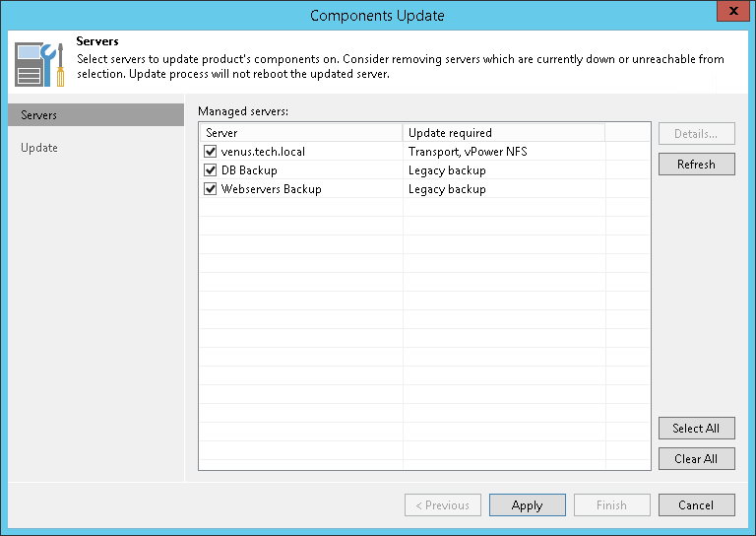Click Legacy backup in Webservers Backup row
Image resolution: width=756 pixels, height=536 pixels.
click(447, 189)
